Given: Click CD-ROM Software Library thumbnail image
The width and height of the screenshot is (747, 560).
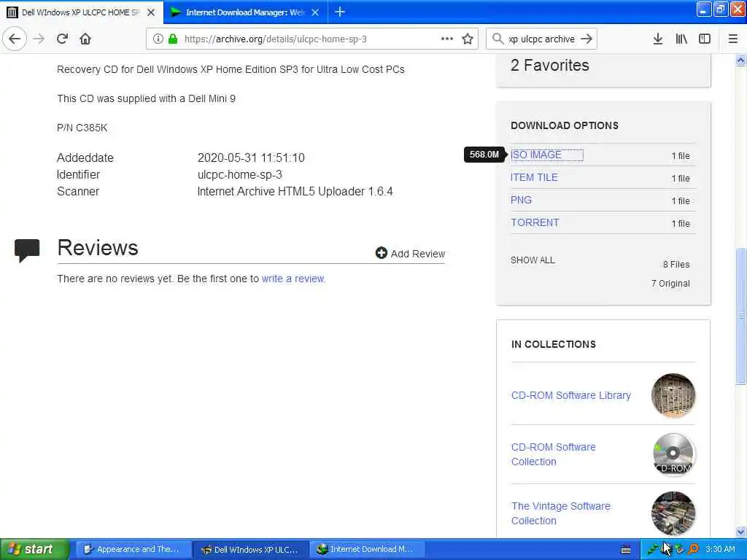Looking at the screenshot, I should tap(673, 395).
